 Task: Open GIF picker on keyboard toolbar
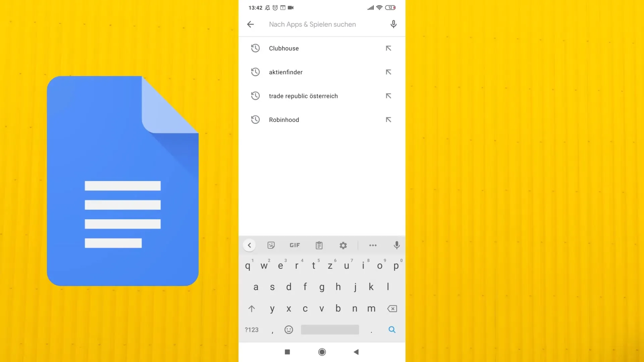click(x=294, y=245)
